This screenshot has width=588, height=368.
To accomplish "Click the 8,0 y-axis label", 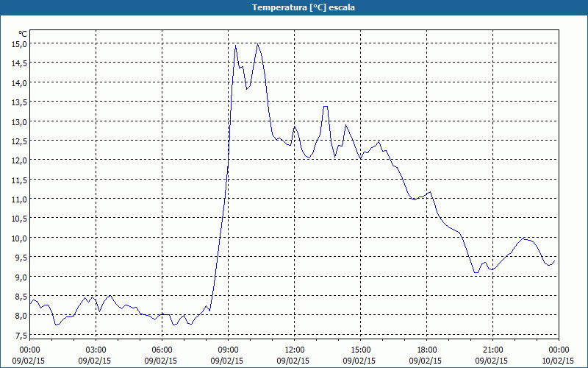I will [21, 316].
